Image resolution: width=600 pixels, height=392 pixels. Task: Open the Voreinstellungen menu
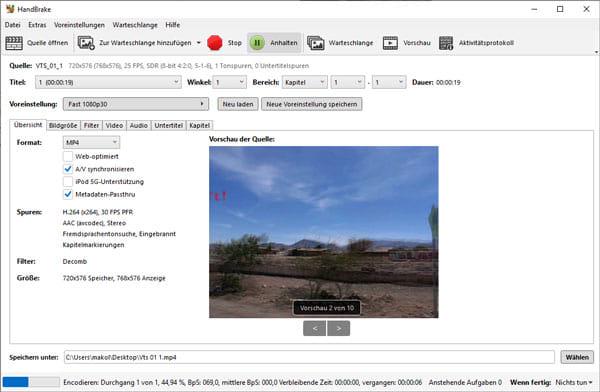(x=79, y=25)
